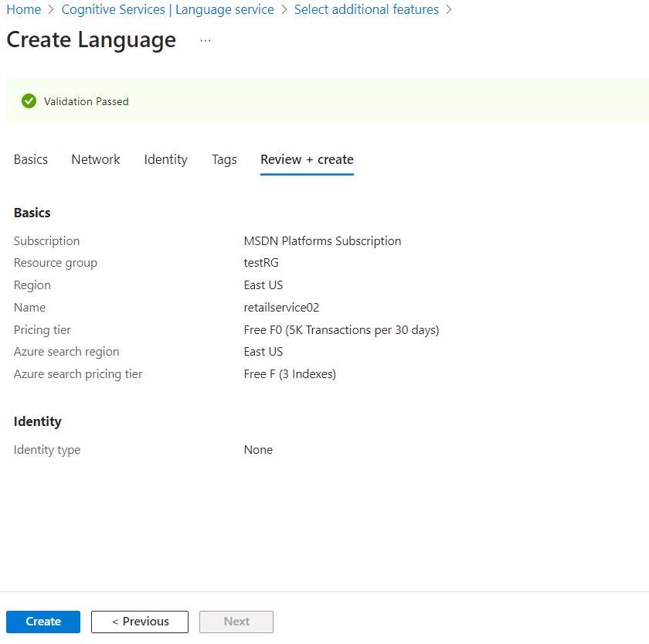Open the Identity tab
The image size is (649, 644).
click(165, 159)
